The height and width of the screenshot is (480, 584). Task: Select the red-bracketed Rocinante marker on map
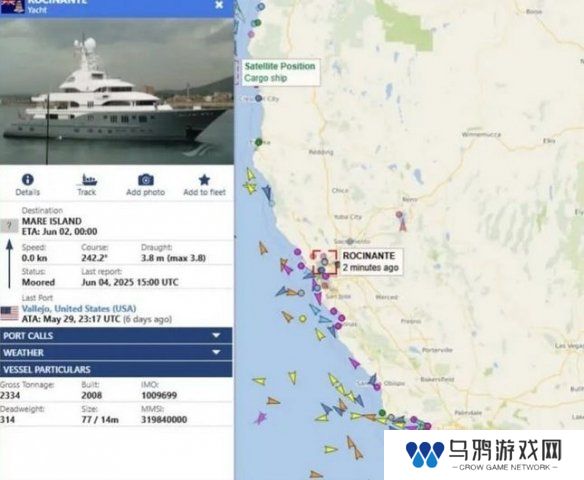coord(324,262)
